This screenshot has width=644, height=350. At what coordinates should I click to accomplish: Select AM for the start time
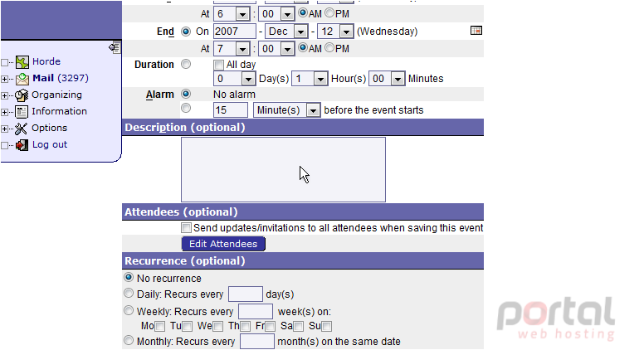[x=303, y=12]
